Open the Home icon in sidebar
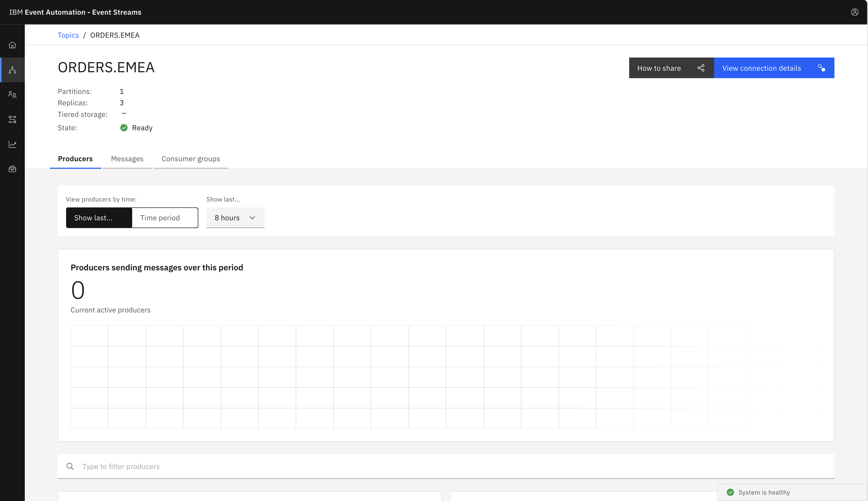Viewport: 868px width, 501px height. [x=12, y=45]
